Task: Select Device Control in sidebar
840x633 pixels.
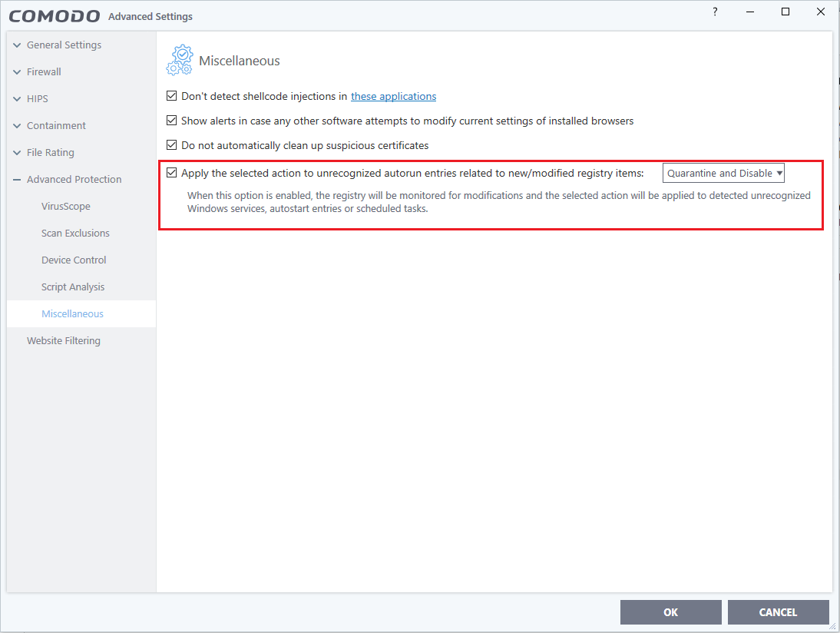Action: tap(74, 260)
